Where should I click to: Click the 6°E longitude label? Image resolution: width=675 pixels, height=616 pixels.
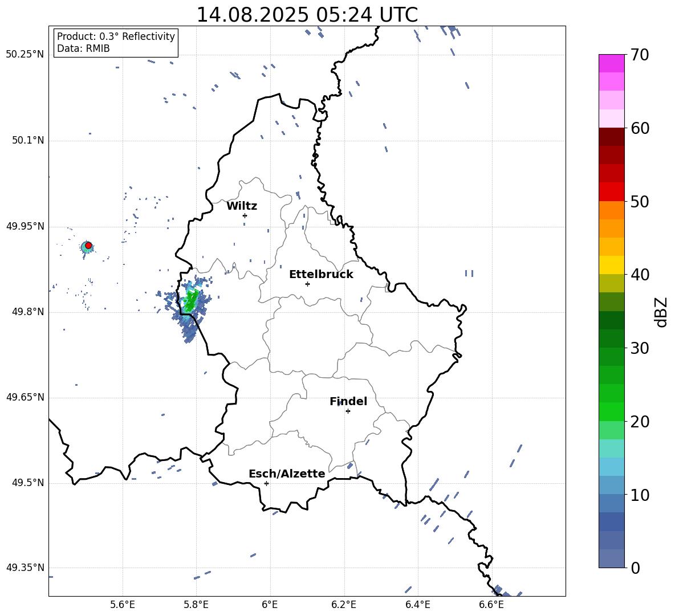(270, 605)
